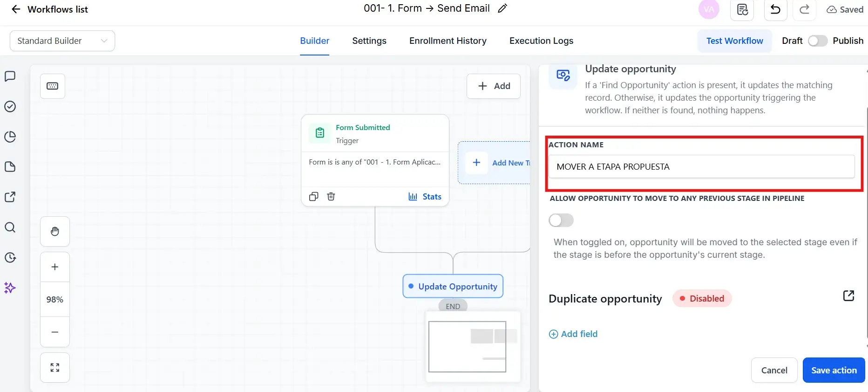The height and width of the screenshot is (392, 868).
Task: Edit workflow name pencil icon
Action: pyautogui.click(x=502, y=8)
